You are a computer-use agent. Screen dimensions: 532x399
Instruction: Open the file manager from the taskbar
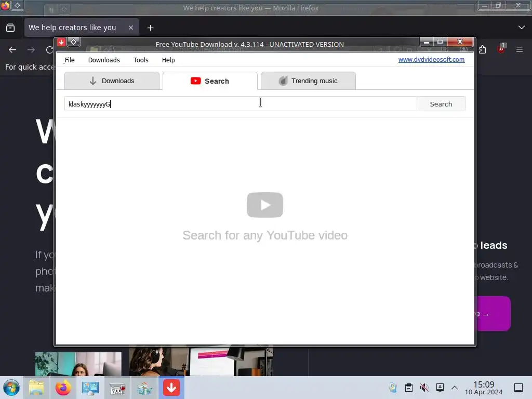(36, 388)
